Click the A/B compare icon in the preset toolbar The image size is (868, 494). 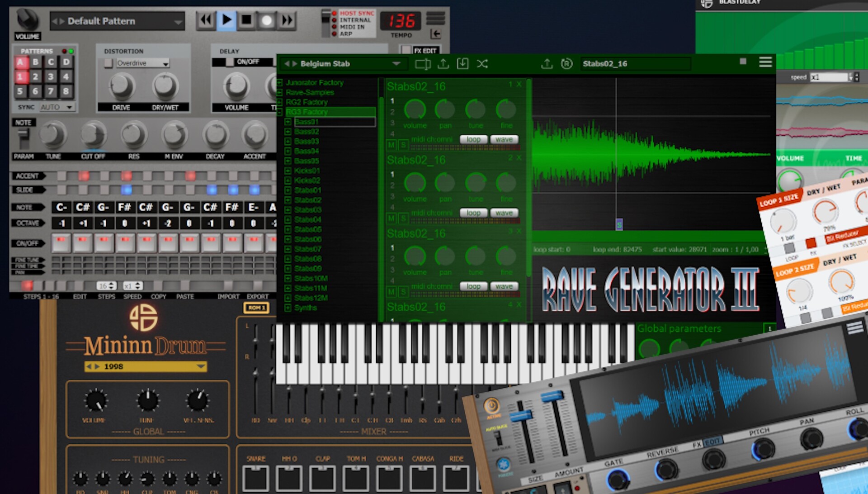click(422, 64)
